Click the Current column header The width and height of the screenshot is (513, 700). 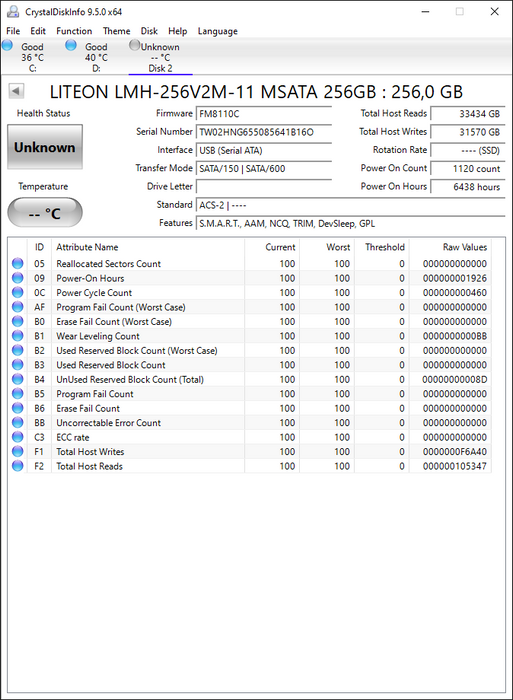coord(272,247)
